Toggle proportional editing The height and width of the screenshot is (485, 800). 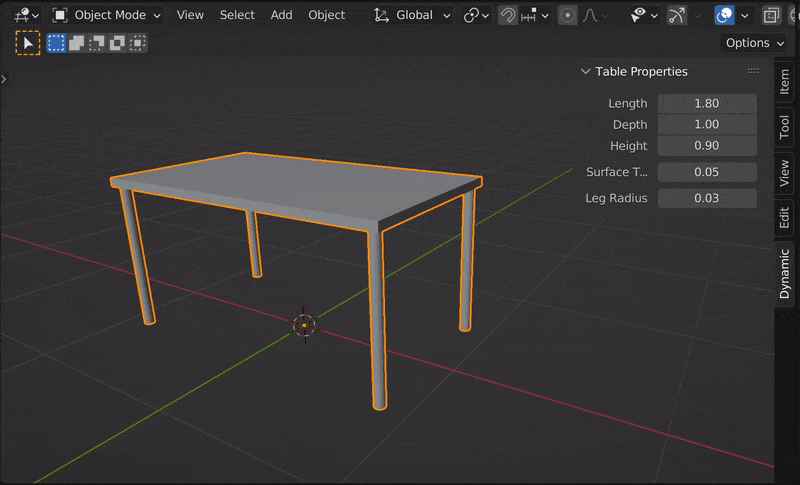coord(567,15)
